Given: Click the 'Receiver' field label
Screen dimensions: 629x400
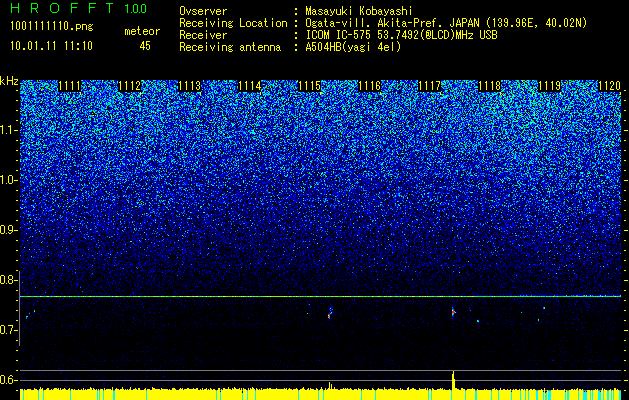Looking at the screenshot, I should tap(203, 35).
